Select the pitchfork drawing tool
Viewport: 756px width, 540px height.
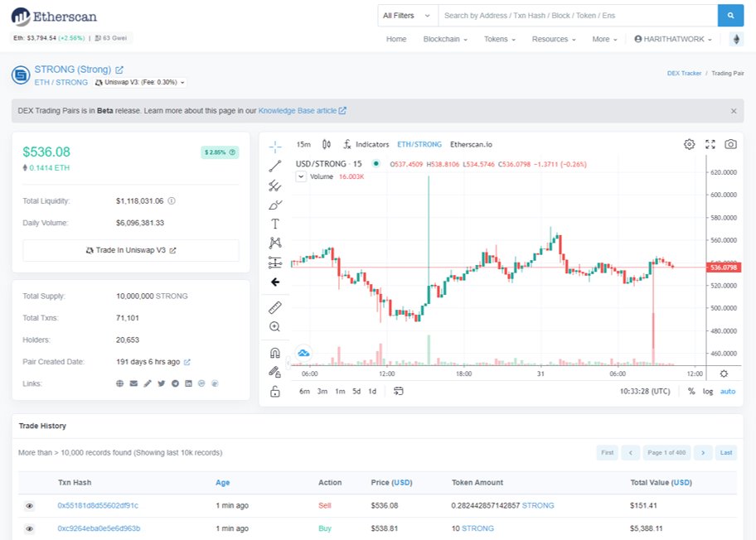point(275,186)
